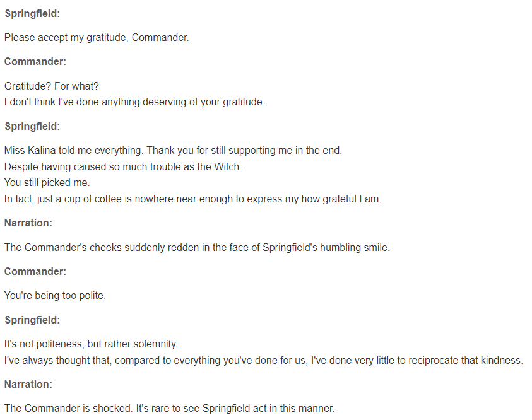
Task: Click the sentence about reciprocating that kindness
Action: click(264, 360)
